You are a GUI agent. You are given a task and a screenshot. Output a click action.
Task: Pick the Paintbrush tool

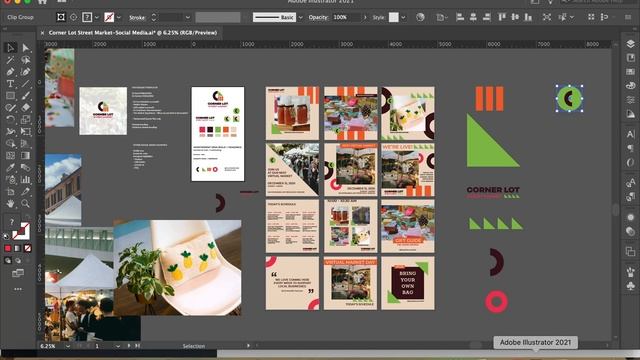pyautogui.click(x=26, y=96)
